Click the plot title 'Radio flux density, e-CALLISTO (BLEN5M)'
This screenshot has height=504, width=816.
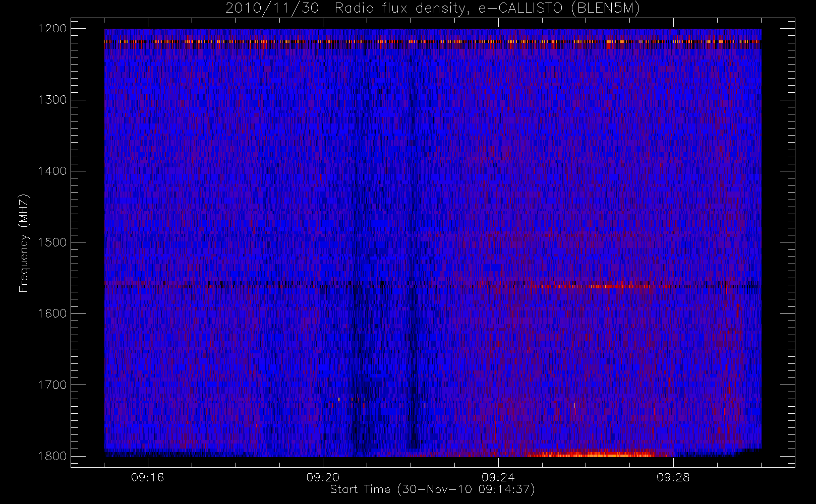(x=487, y=9)
